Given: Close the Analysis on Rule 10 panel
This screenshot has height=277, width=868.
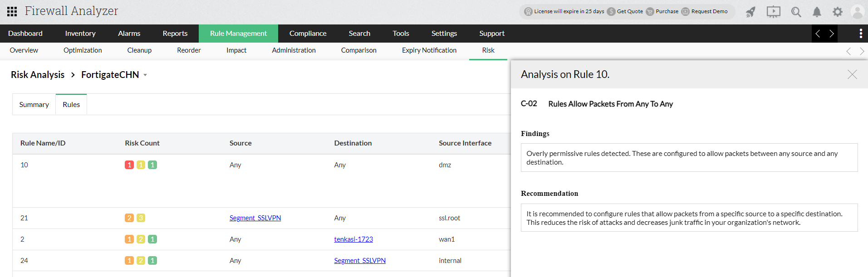Looking at the screenshot, I should (852, 74).
